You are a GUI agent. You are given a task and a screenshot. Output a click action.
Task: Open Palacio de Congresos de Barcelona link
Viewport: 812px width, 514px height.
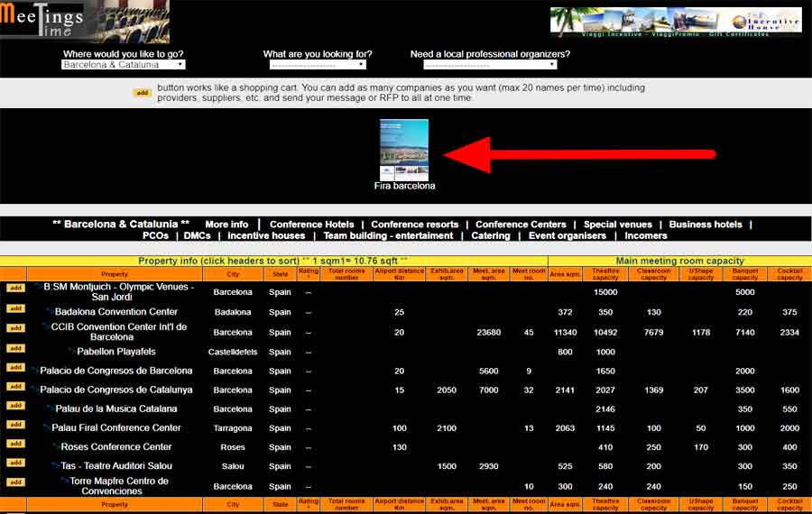point(116,371)
